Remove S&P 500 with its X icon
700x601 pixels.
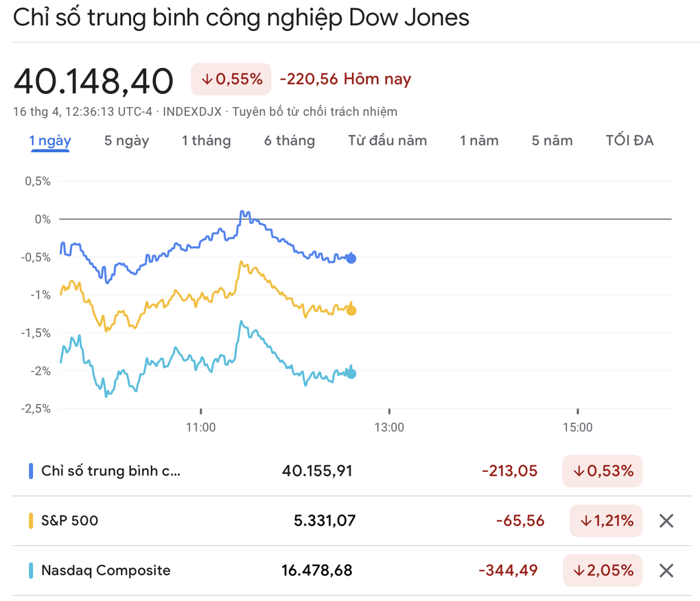(x=666, y=521)
